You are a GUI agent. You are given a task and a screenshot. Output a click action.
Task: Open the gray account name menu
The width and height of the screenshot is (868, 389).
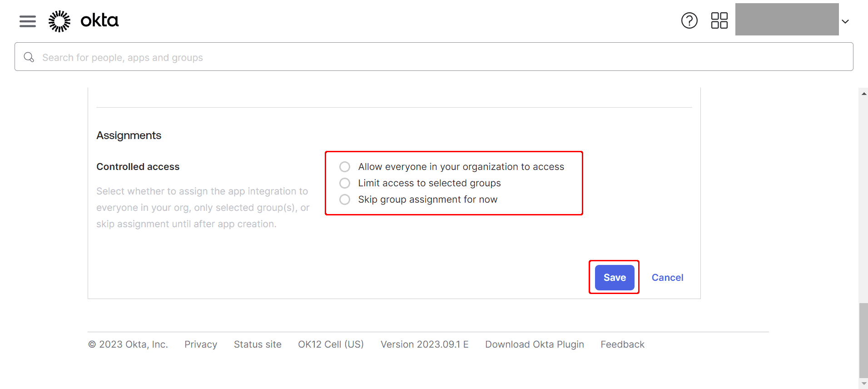point(787,19)
